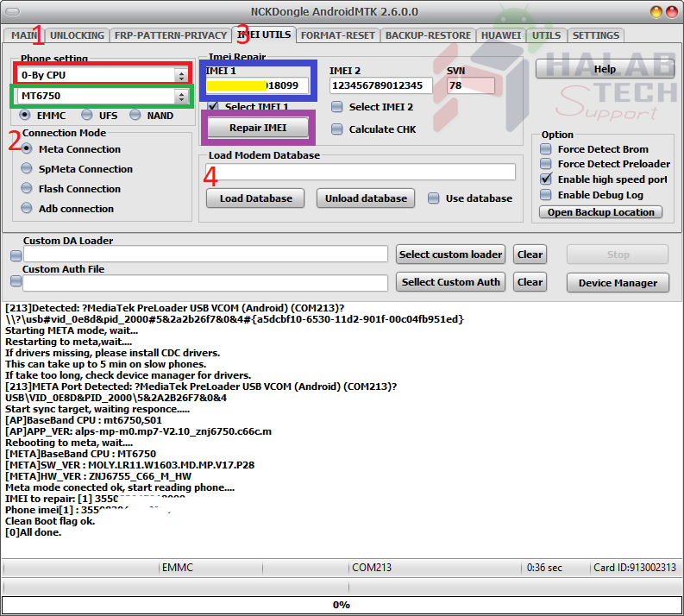The width and height of the screenshot is (684, 616).
Task: Open the HUAWEI tab
Action: pos(501,35)
